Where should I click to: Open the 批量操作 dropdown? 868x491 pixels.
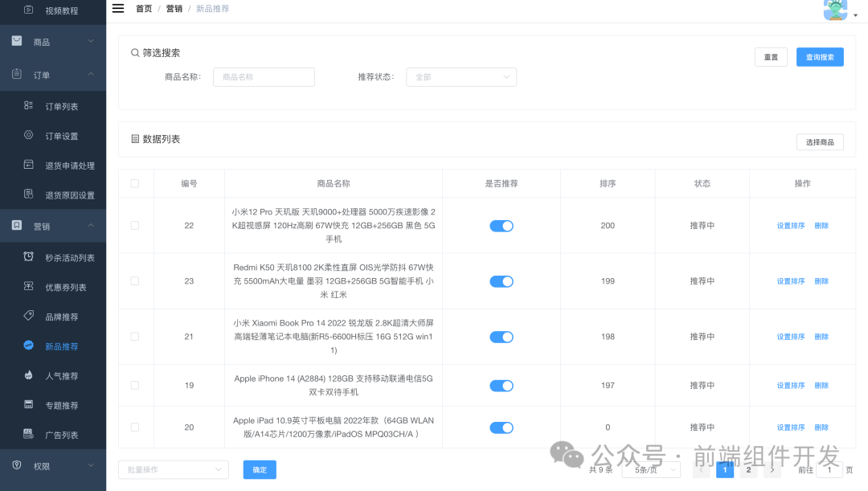[x=174, y=469]
